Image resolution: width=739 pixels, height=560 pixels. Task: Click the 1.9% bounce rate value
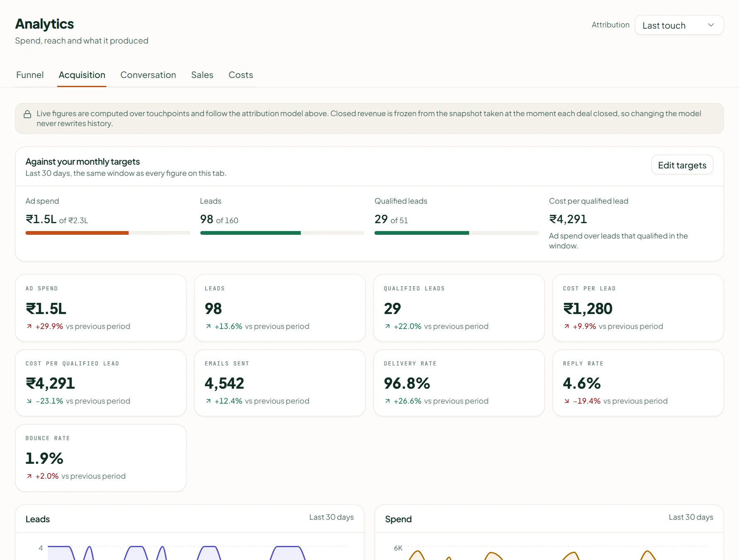pos(44,458)
